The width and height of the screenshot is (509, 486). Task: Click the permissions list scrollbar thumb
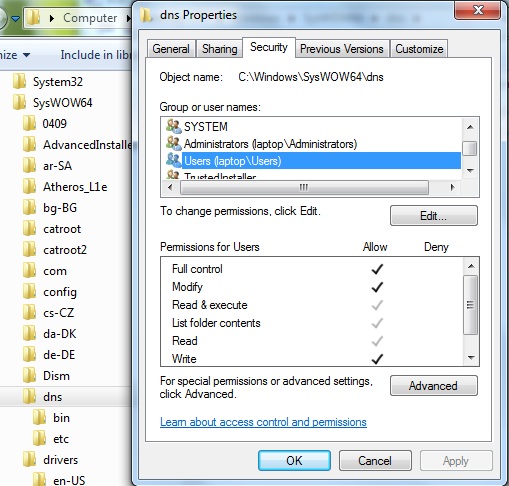471,305
